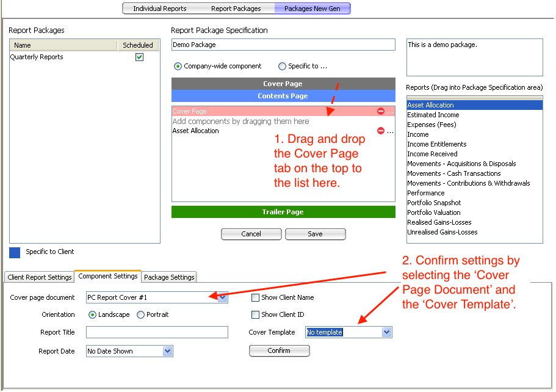556x392 pixels.
Task: Select the Specific to… radio option
Action: pos(282,67)
